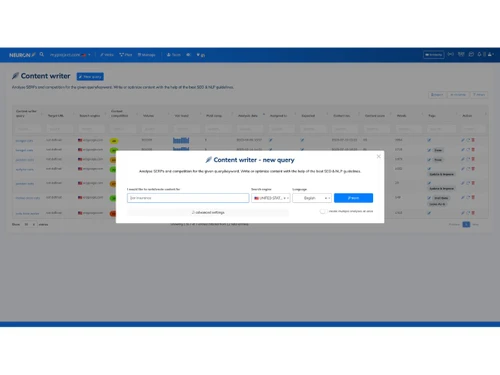Viewport: 500px width, 375px height.
Task: Edit tags in the last table row
Action: point(429,213)
